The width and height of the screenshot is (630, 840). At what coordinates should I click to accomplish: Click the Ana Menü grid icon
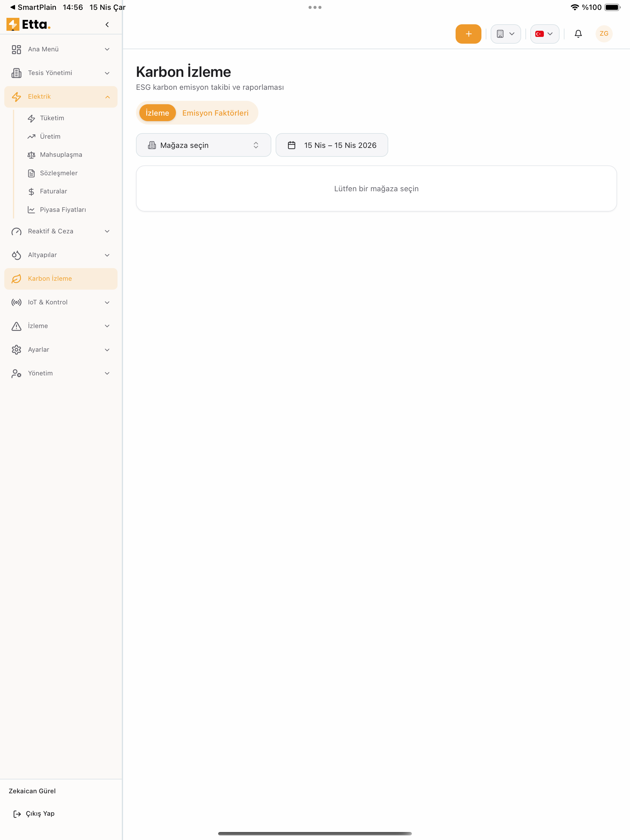(x=16, y=50)
